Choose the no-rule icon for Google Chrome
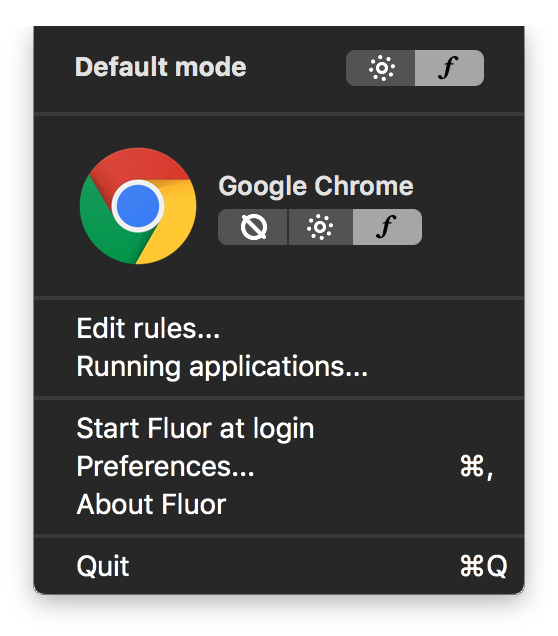This screenshot has width=558, height=636. [x=254, y=227]
